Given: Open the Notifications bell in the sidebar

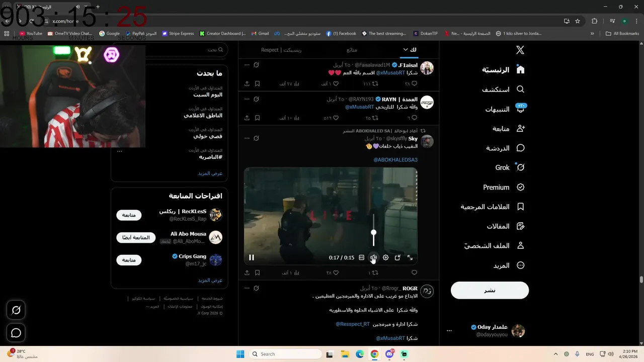Looking at the screenshot, I should [504, 109].
